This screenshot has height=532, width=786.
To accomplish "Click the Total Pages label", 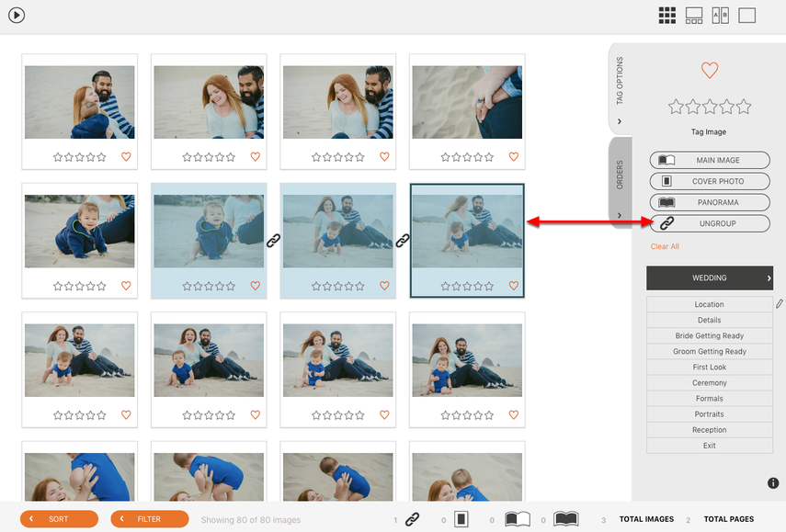I will 729,519.
